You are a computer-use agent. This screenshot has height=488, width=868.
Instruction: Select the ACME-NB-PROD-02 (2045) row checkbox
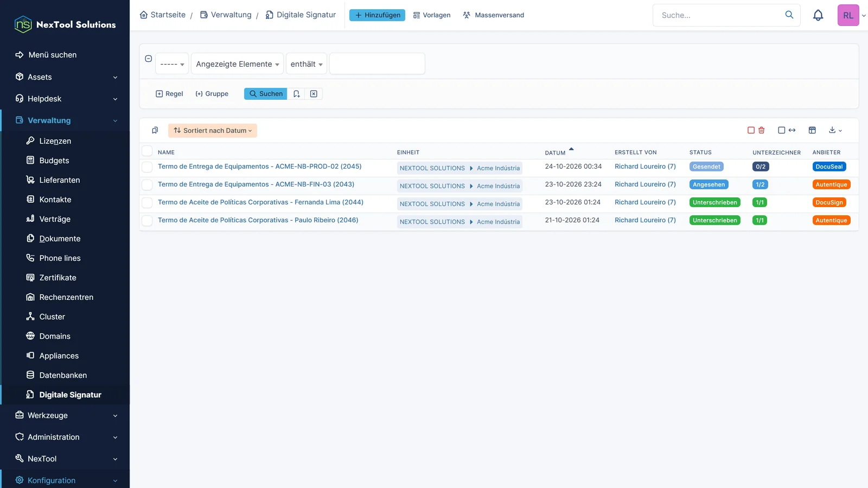[x=147, y=167]
